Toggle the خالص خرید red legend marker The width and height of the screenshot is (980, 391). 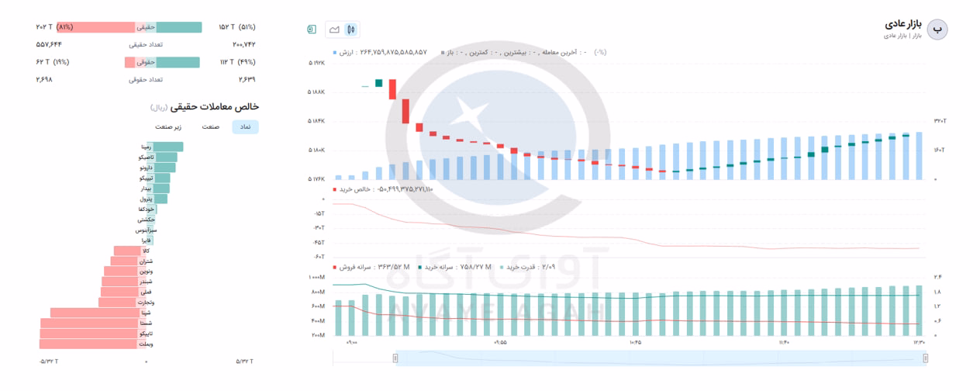click(335, 189)
